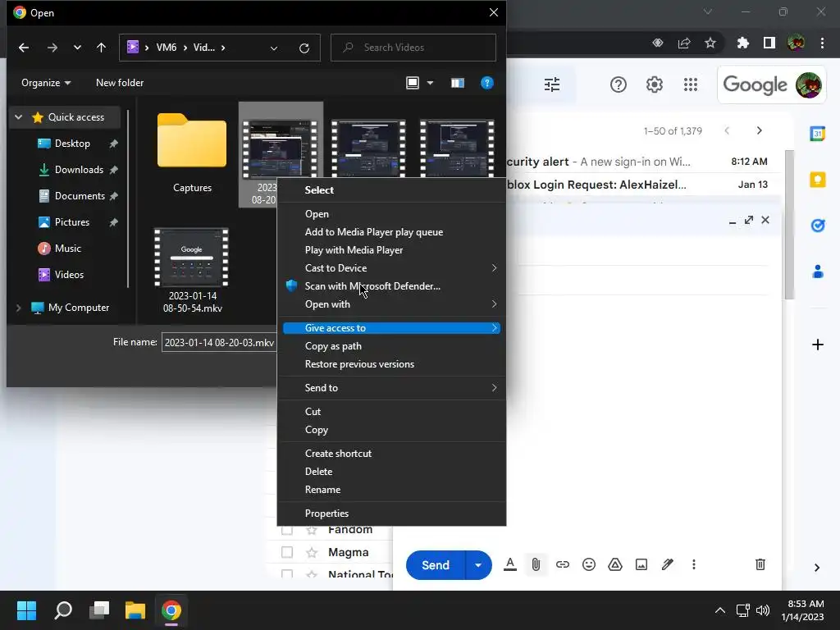This screenshot has height=630, width=840.
Task: Insert a photo in compose
Action: 641,564
